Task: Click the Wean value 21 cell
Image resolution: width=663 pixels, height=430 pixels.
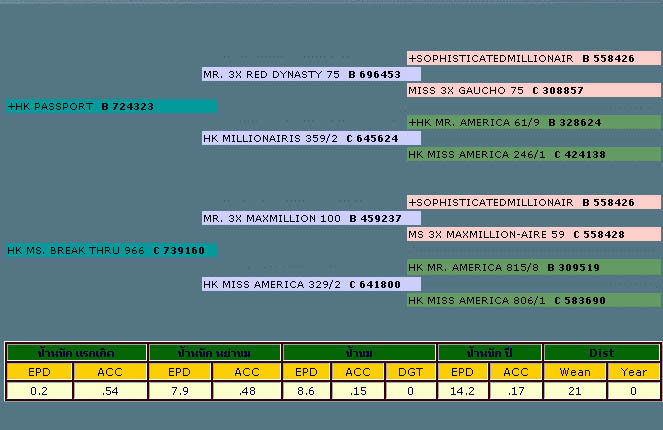Action: 572,390
